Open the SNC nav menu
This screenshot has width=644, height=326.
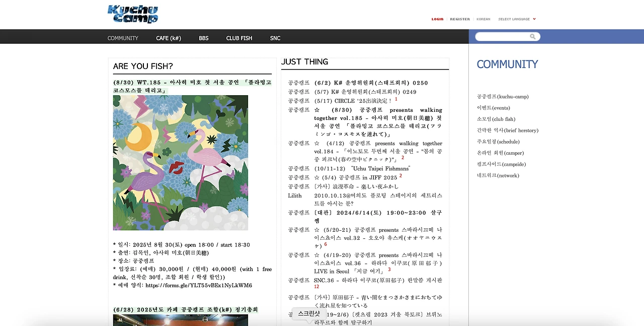[275, 38]
